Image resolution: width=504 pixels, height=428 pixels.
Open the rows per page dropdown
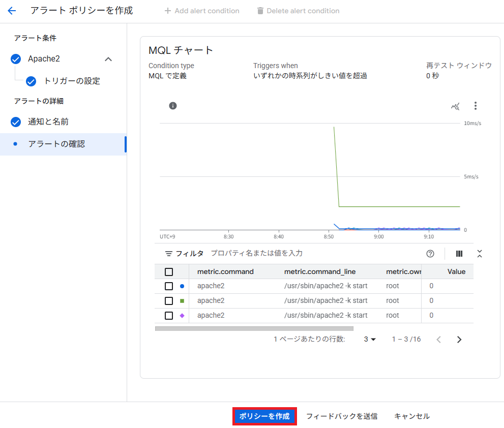click(x=370, y=340)
